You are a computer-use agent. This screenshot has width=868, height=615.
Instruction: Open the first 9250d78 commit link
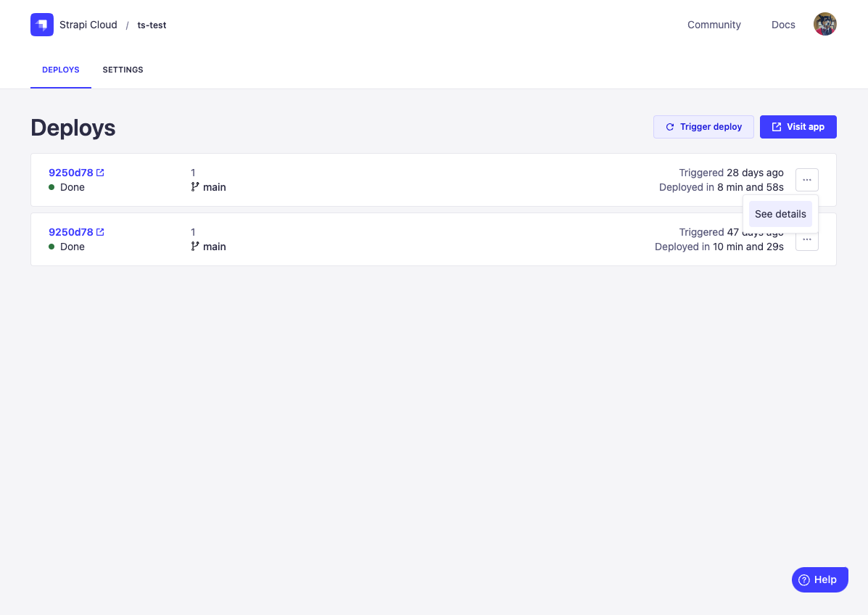tap(71, 173)
